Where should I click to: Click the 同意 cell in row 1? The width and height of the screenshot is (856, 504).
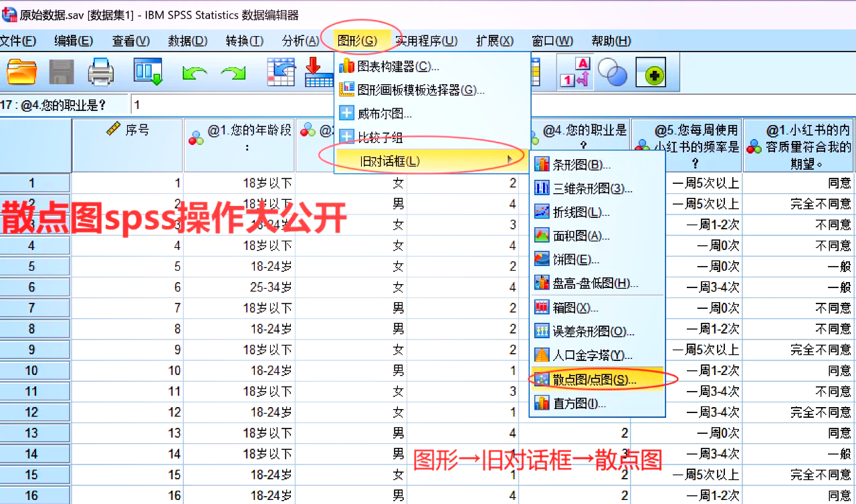pyautogui.click(x=799, y=182)
